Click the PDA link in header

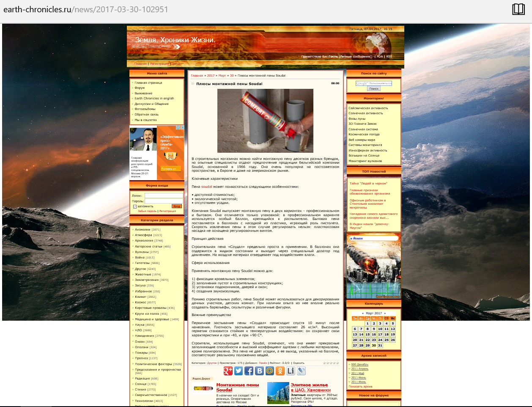(x=380, y=56)
